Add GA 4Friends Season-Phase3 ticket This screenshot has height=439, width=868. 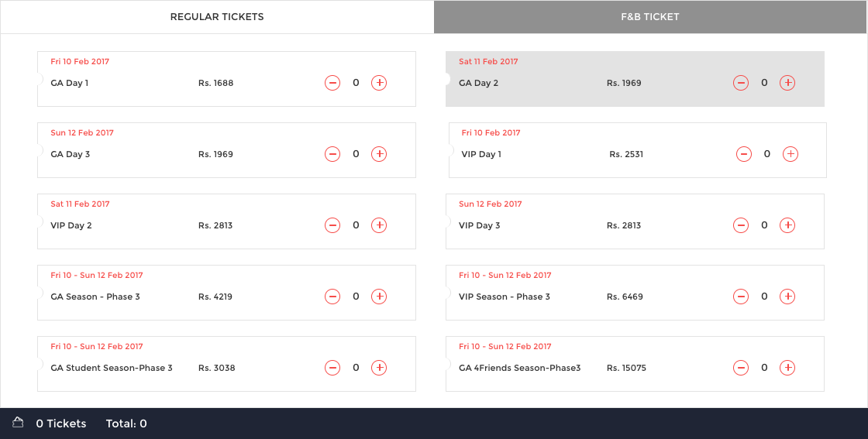(787, 369)
